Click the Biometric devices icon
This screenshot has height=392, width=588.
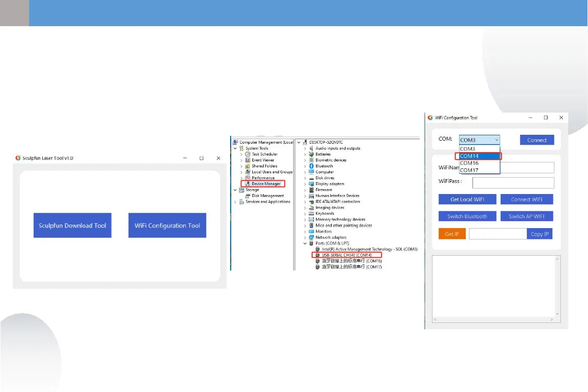[x=311, y=160]
